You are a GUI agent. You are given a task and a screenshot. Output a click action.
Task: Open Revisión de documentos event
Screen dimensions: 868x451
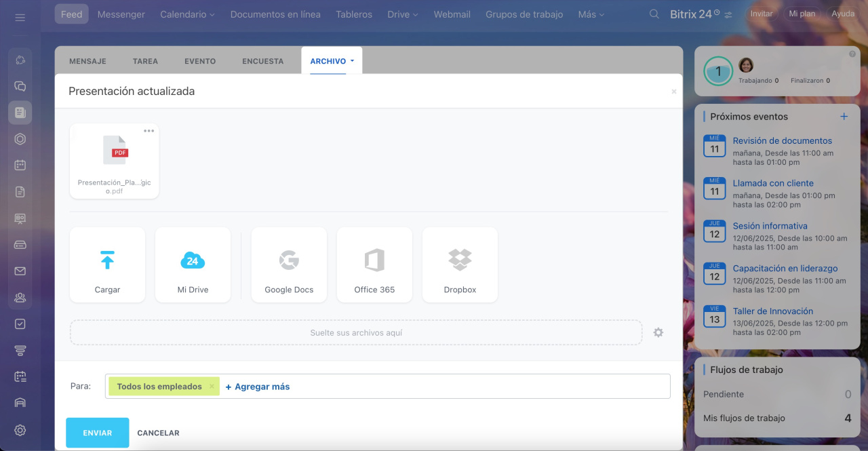[783, 141]
